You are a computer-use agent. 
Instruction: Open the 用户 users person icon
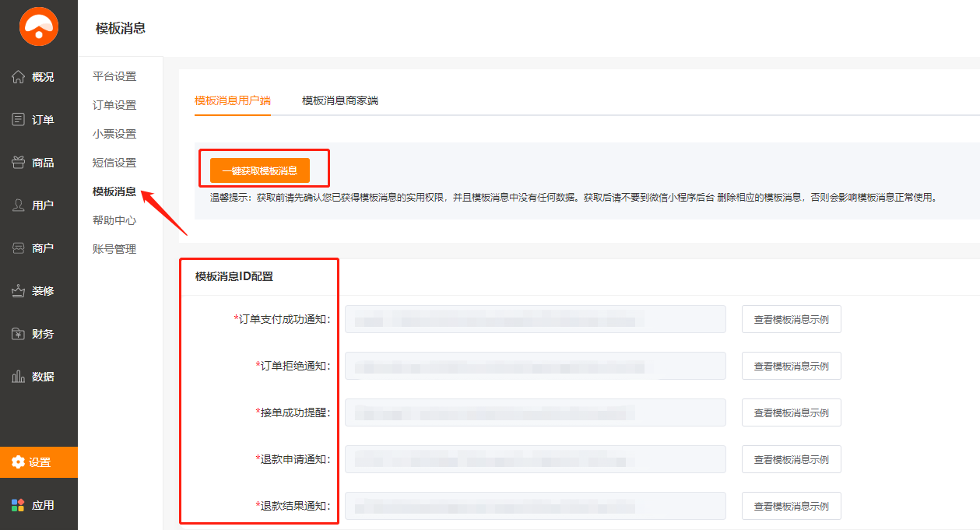[x=19, y=205]
